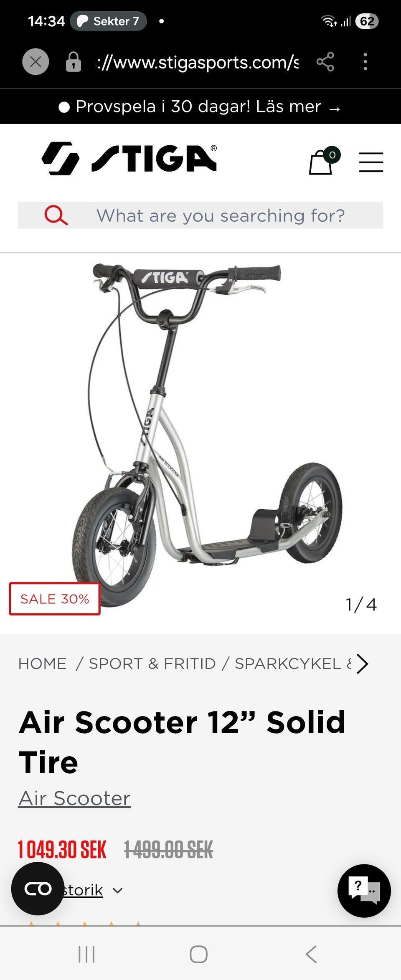Open the hamburger navigation menu
This screenshot has width=401, height=980.
371,162
